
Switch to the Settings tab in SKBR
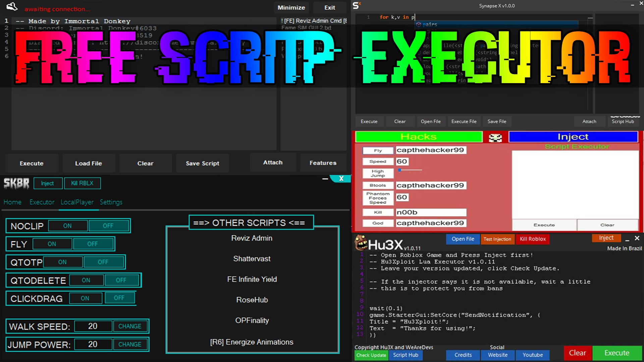click(x=111, y=202)
